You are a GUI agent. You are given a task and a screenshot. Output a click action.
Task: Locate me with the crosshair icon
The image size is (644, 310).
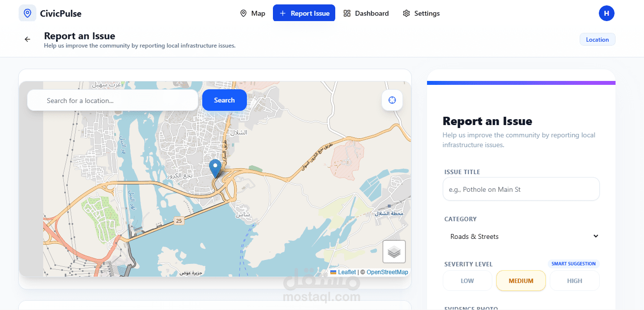pyautogui.click(x=392, y=100)
